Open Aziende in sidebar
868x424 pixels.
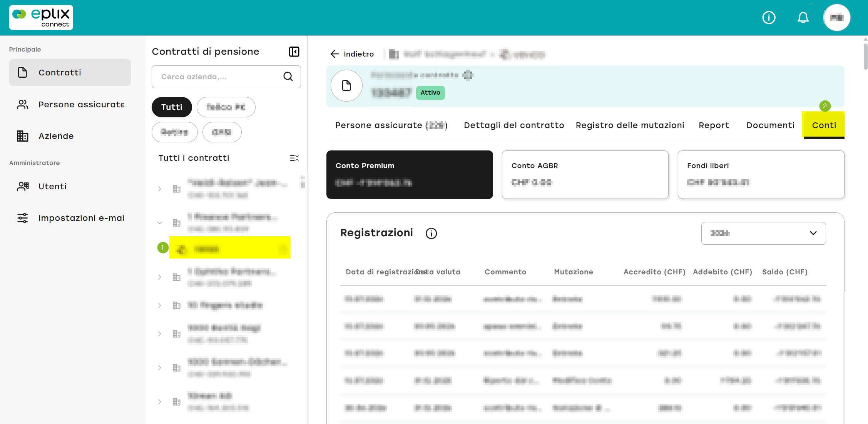70,136
